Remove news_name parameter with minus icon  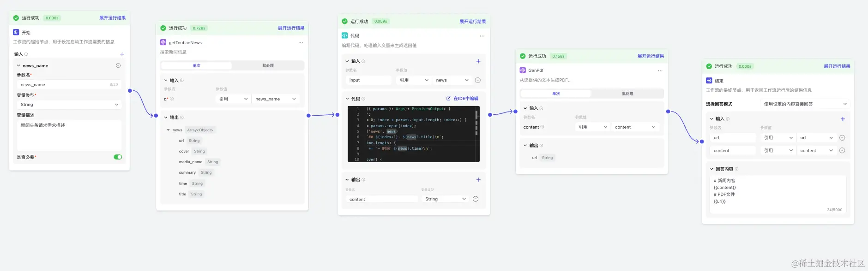coord(118,65)
